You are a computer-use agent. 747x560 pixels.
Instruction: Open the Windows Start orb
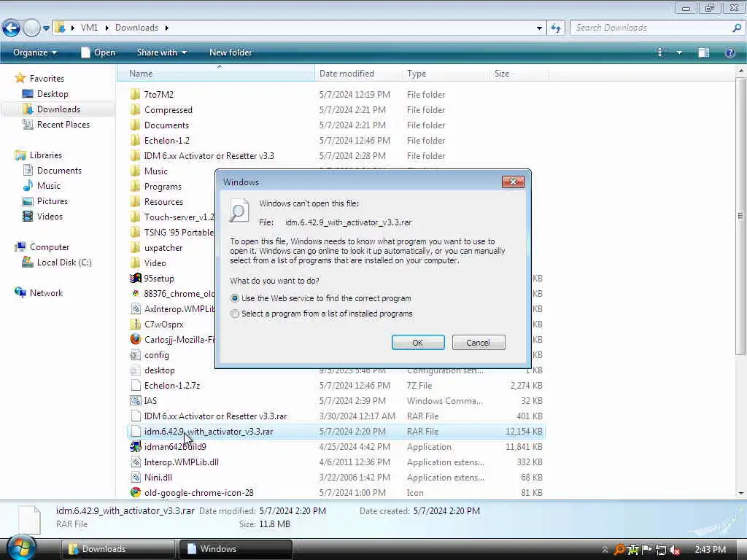pyautogui.click(x=21, y=548)
